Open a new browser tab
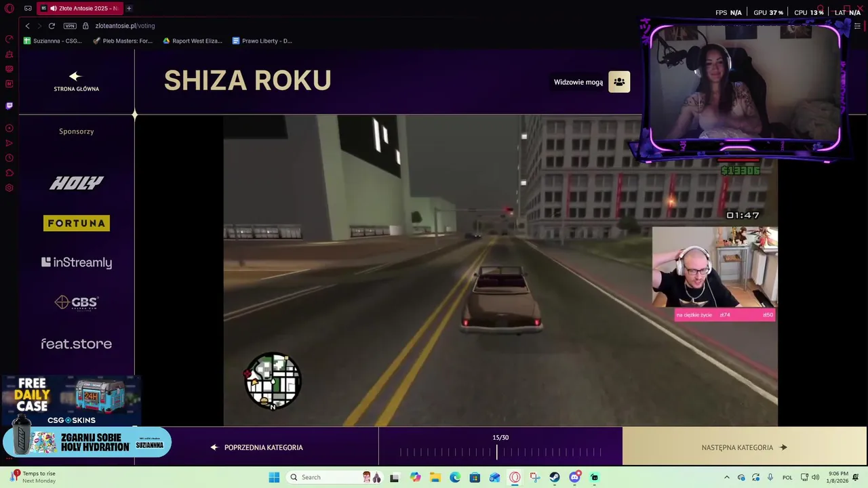Viewport: 868px width, 488px height. 129,8
